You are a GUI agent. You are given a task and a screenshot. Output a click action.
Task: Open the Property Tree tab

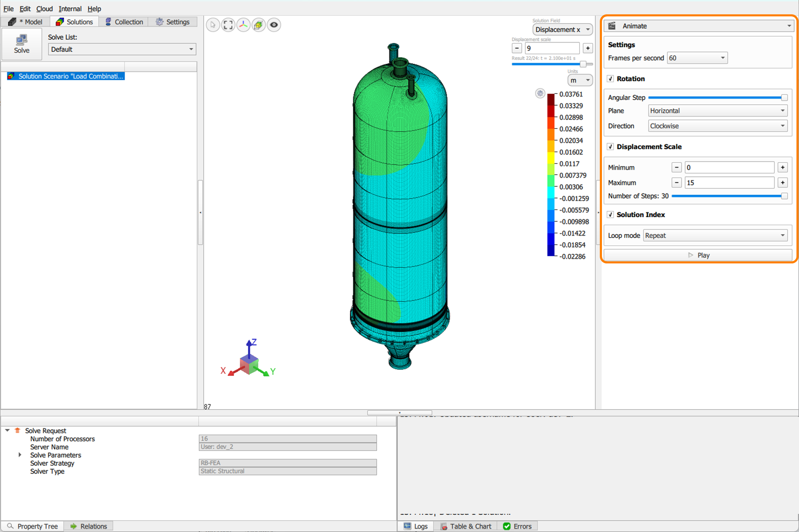pyautogui.click(x=33, y=526)
